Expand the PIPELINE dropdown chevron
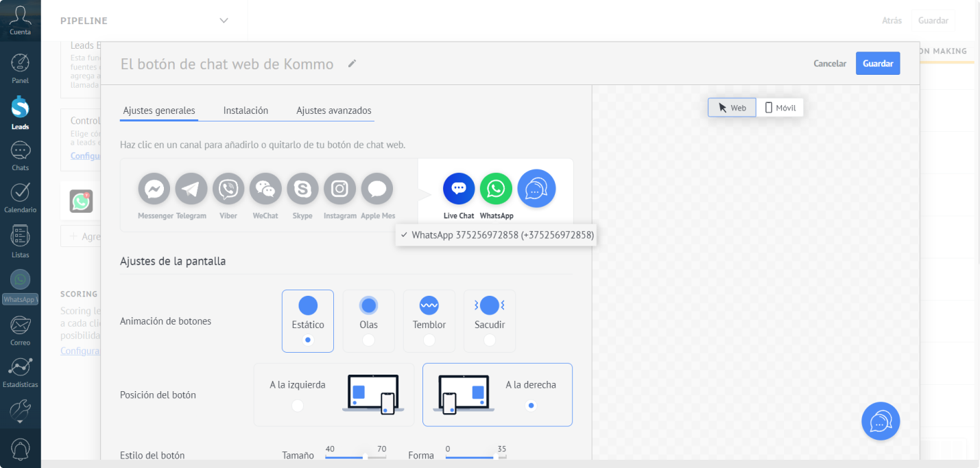This screenshot has width=980, height=468. pyautogui.click(x=224, y=21)
